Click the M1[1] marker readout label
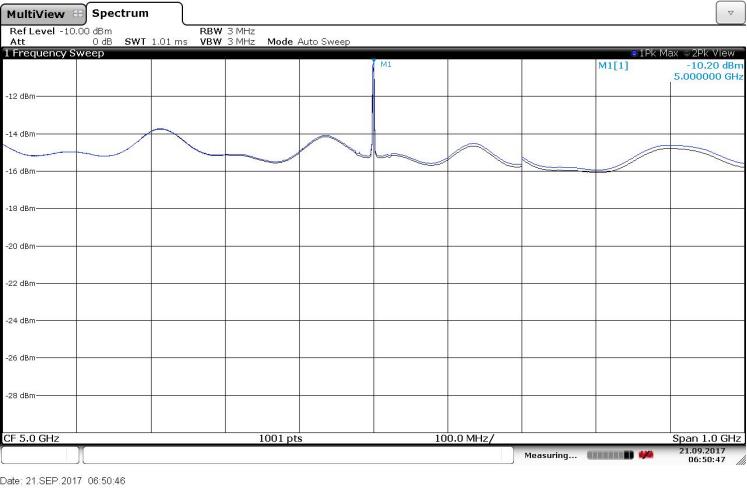Screen dimensions: 747x498 point(613,66)
